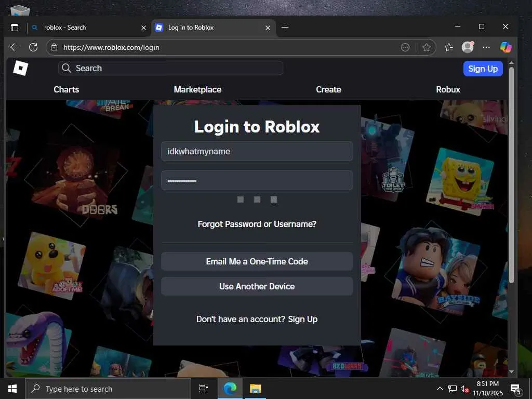Screen dimensions: 532x399
Task: Click the search magnifier icon in Roblox header
Action: pyautogui.click(x=66, y=68)
